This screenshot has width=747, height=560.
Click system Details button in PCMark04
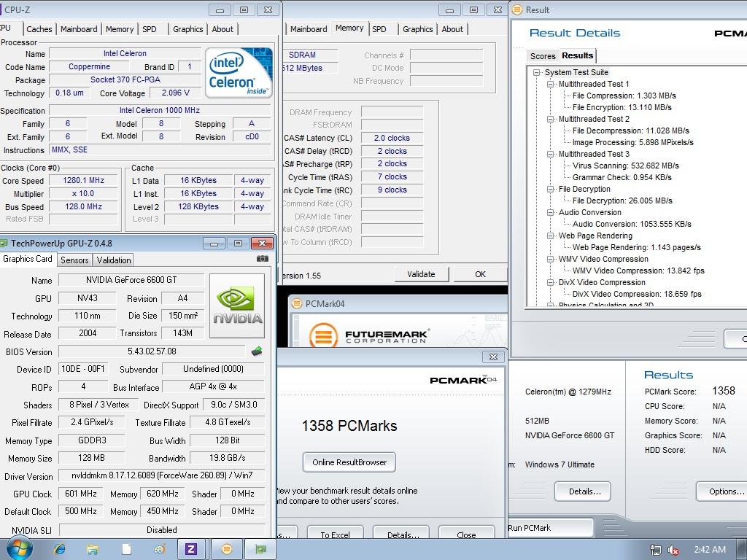584,491
